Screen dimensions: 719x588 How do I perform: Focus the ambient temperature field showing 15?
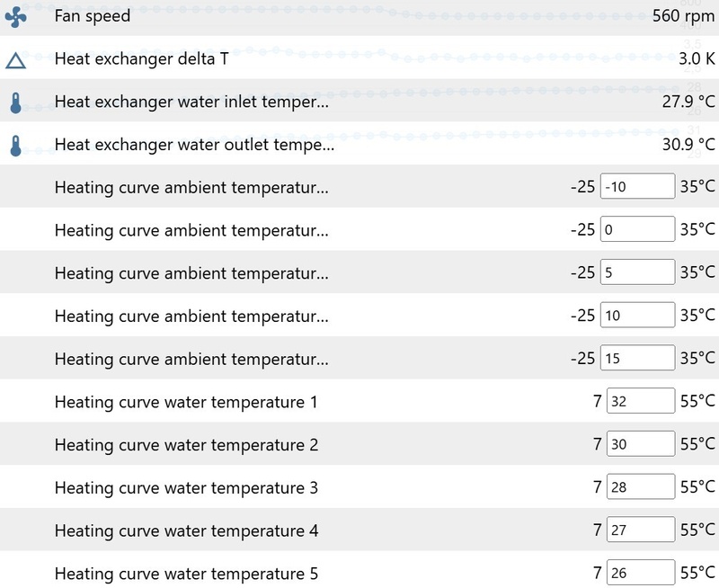(637, 359)
